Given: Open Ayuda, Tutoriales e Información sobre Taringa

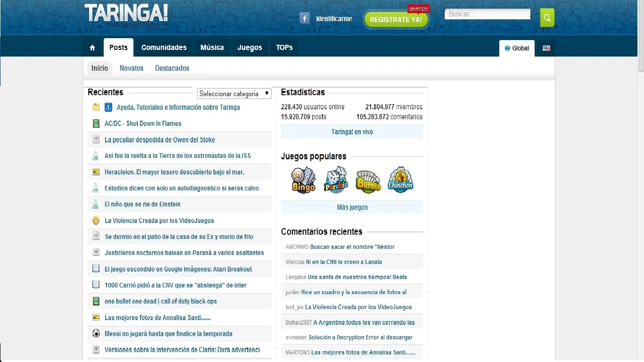Looking at the screenshot, I should click(178, 107).
